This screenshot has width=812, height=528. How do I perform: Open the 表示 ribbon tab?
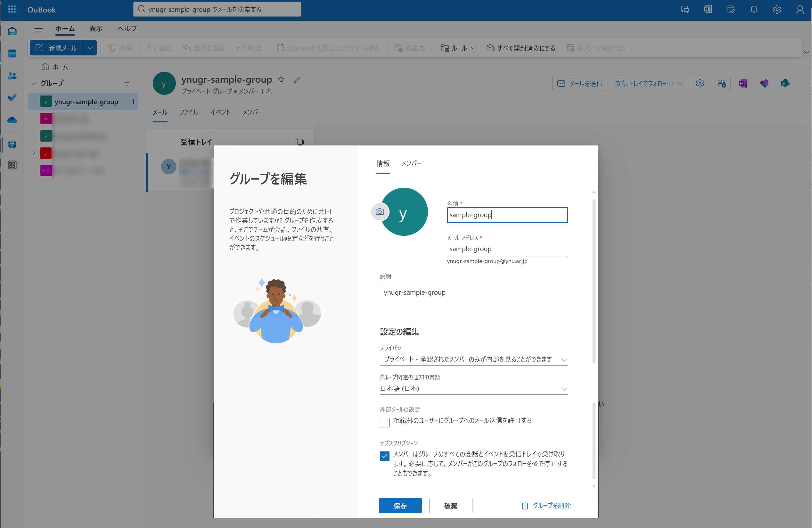pos(96,29)
